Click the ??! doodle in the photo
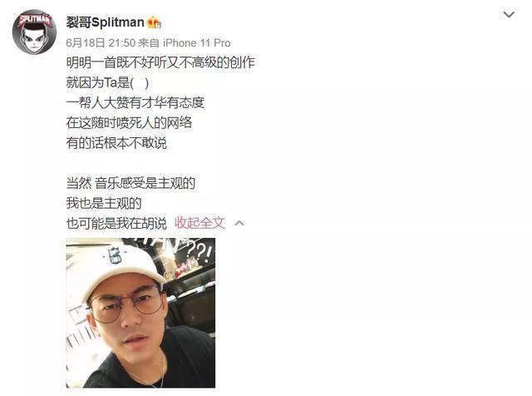Viewport: 532px width, 396px height. click(200, 252)
